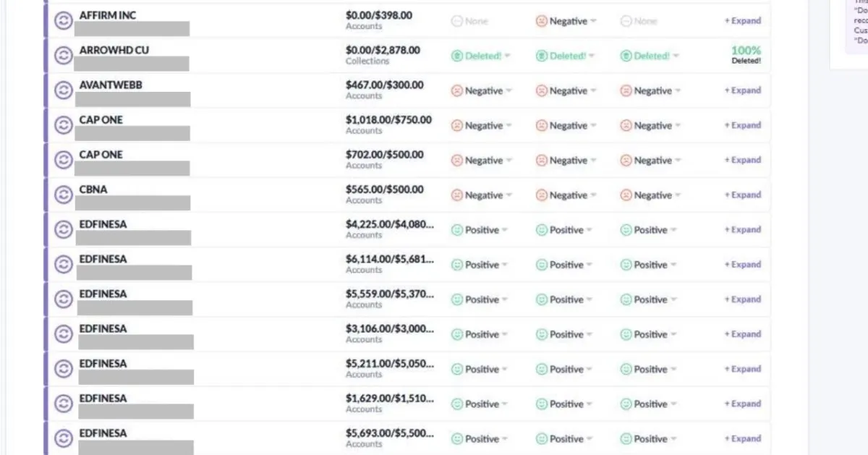Screen dimensions: 868x455
Task: Click the 100% Deleted! indicator for ARROWHD CU
Action: (x=746, y=55)
